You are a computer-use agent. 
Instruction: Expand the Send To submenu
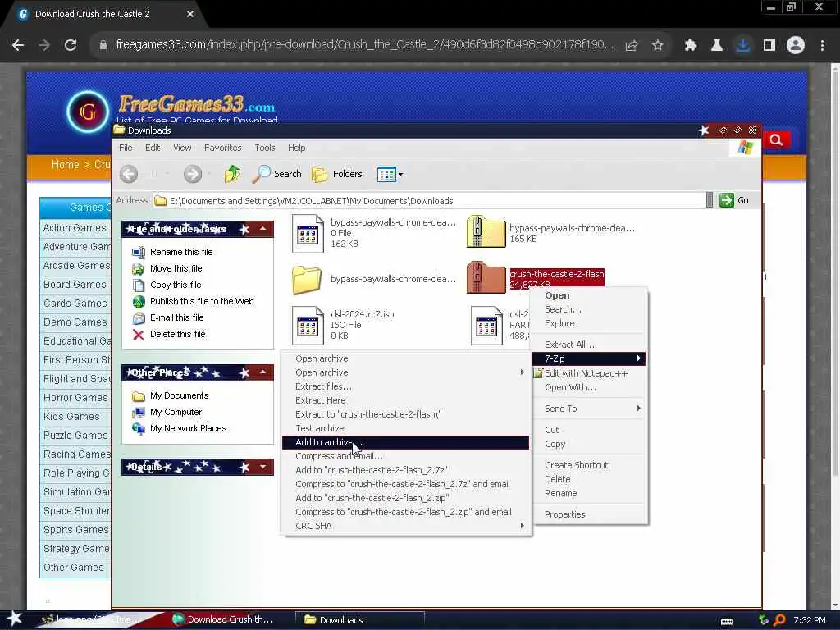(x=589, y=409)
